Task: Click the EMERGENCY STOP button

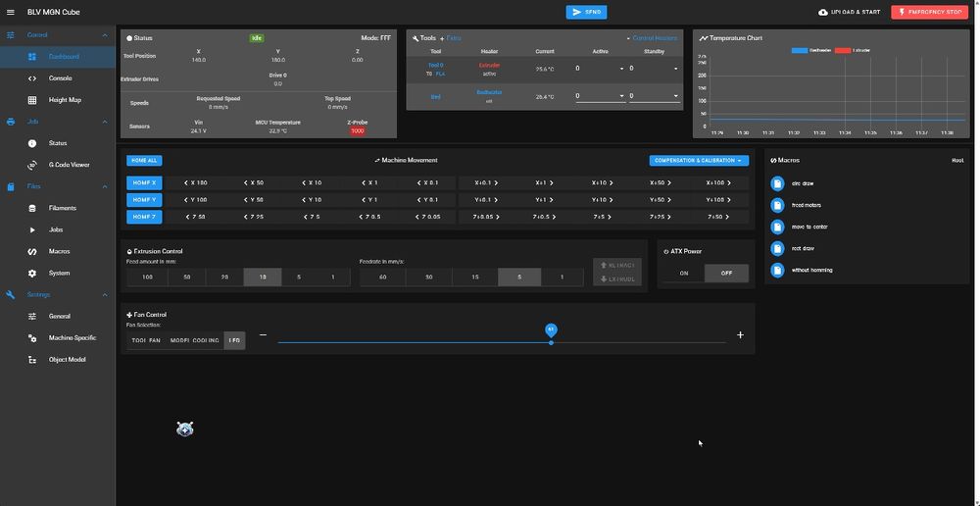Action: [929, 12]
